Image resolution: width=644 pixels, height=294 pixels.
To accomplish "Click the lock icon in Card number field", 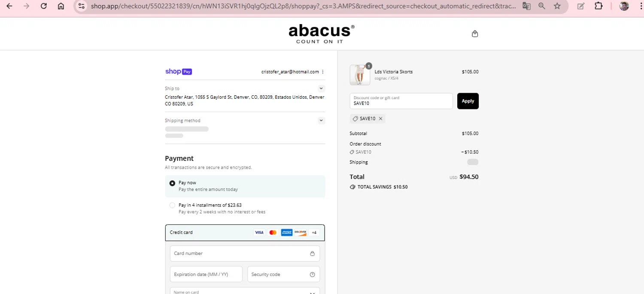I will click(x=312, y=253).
